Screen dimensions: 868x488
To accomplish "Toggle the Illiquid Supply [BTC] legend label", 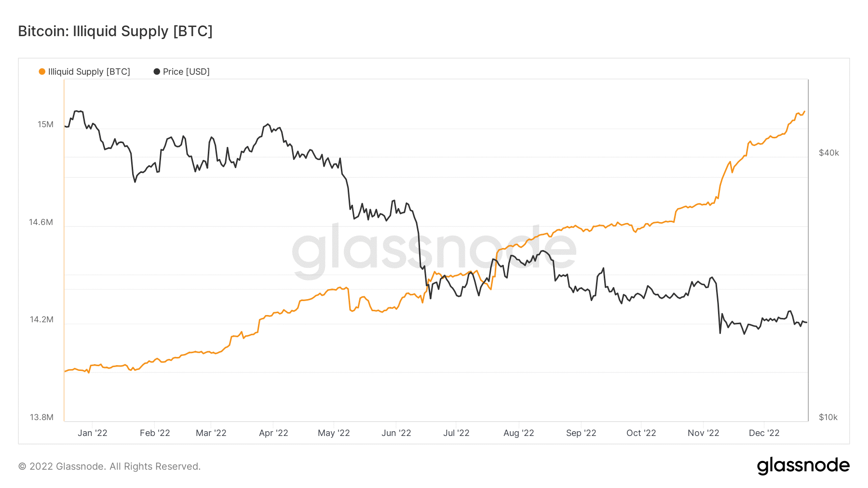I will coord(89,72).
